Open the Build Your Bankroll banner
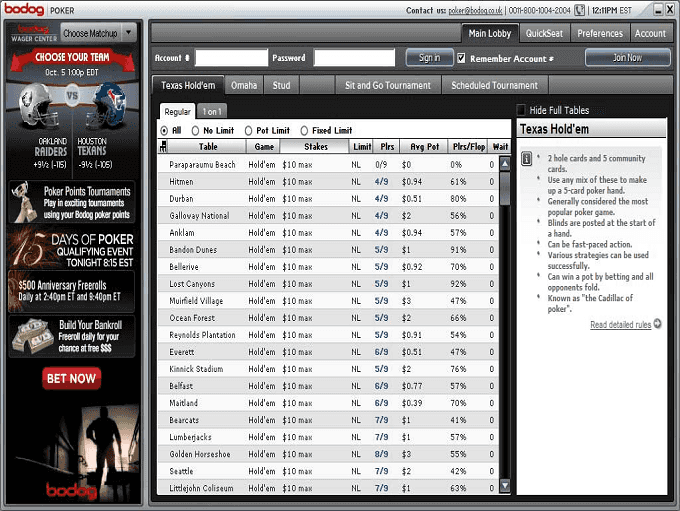This screenshot has height=511, width=680. pos(72,336)
